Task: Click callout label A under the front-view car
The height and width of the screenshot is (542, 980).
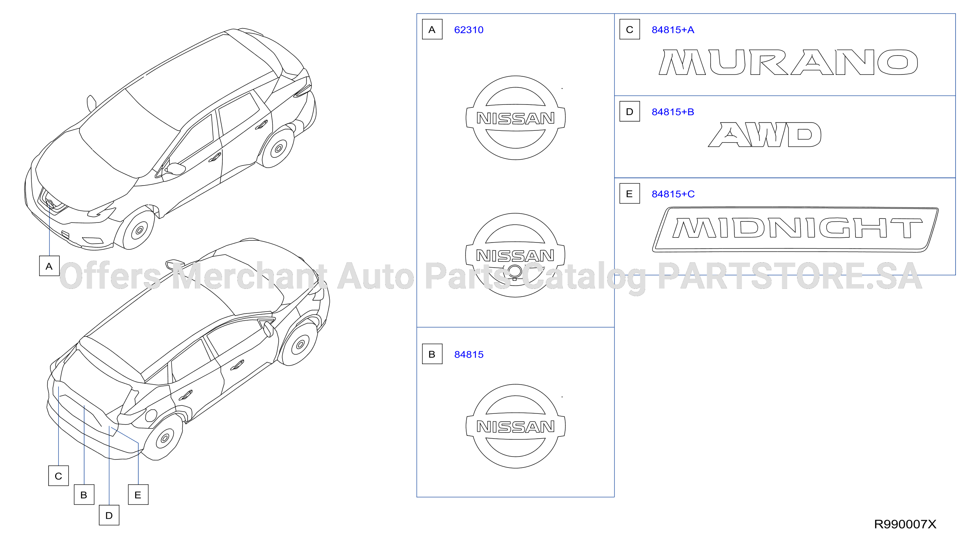Action: pyautogui.click(x=49, y=266)
